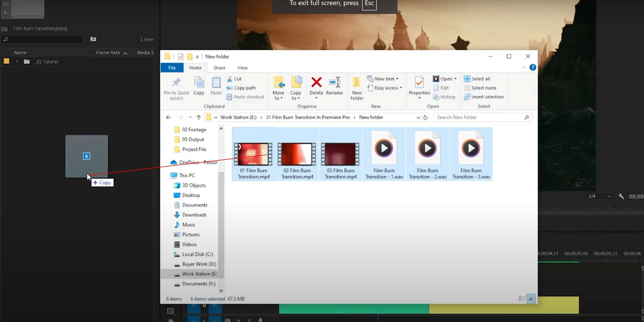The image size is (644, 322).
Task: Select Film Burn Transition - 2.wav file
Action: pyautogui.click(x=427, y=154)
